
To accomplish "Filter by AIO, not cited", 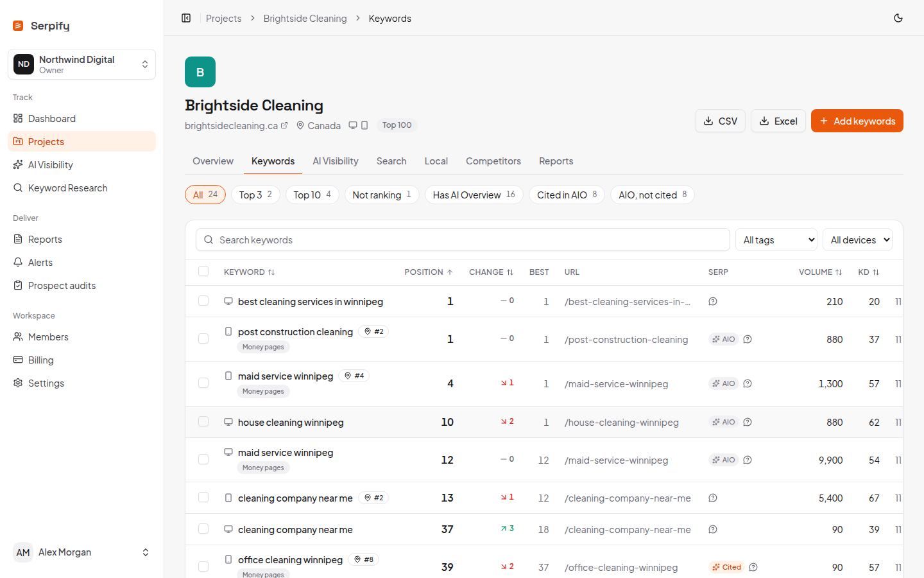I will click(x=653, y=195).
